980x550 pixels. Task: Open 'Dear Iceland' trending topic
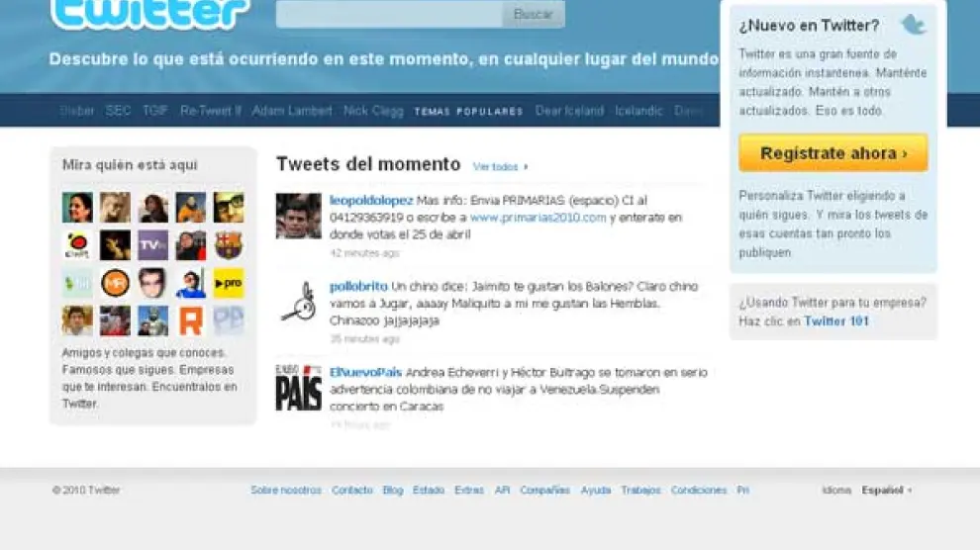(569, 111)
